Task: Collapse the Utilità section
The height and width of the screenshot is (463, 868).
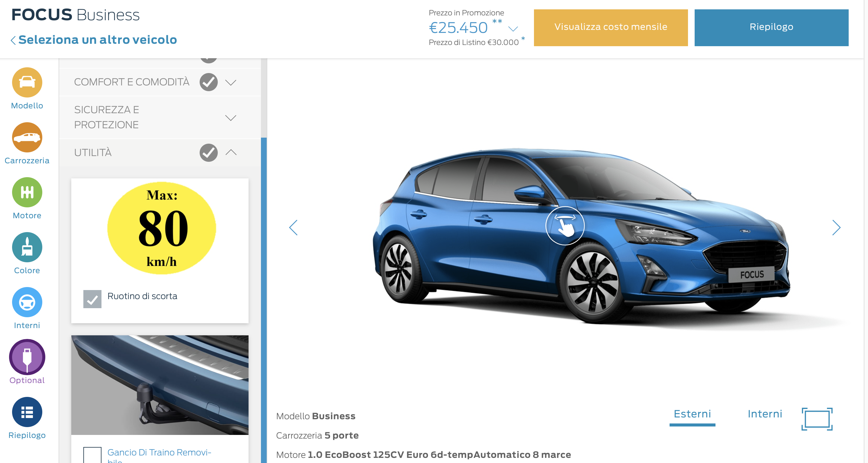Action: pyautogui.click(x=231, y=152)
